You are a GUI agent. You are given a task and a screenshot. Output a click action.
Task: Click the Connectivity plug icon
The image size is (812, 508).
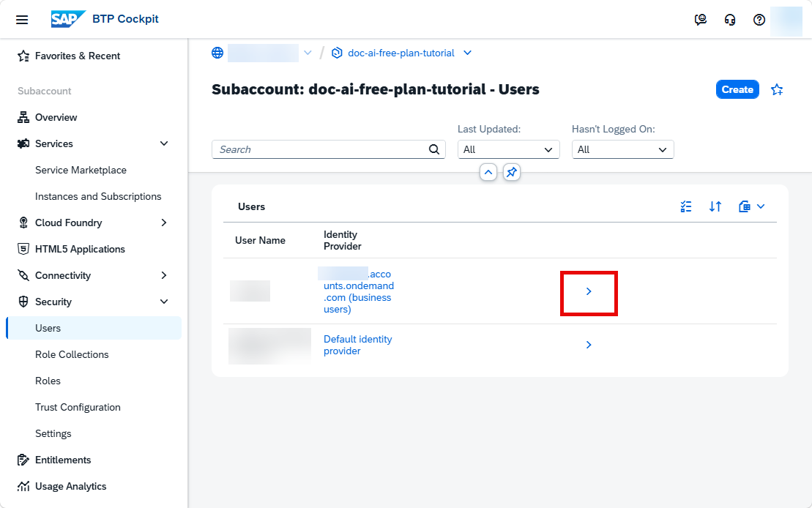click(23, 275)
